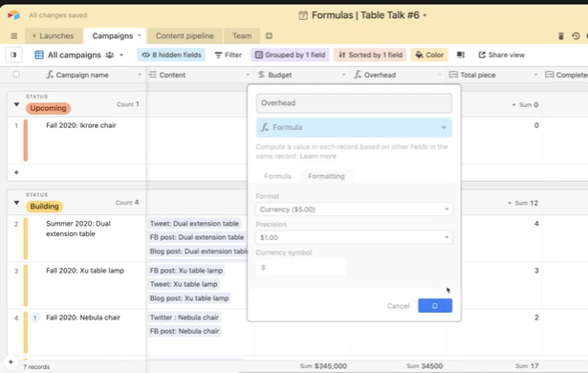Click the Sum $345,000 summary
588x373 pixels.
click(323, 366)
